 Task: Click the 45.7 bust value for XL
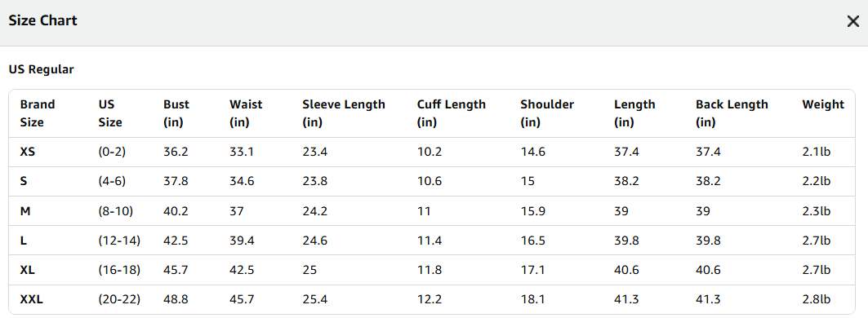click(x=176, y=270)
